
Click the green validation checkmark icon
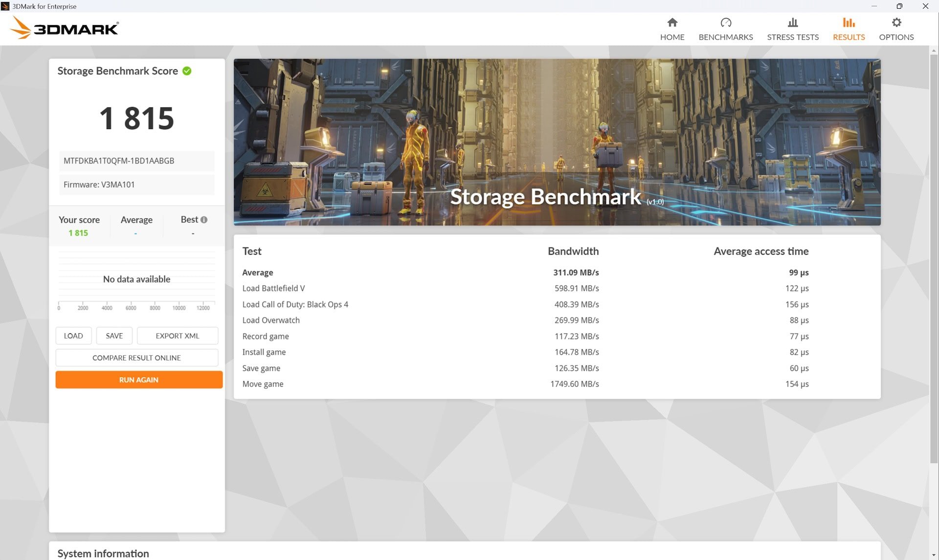[x=187, y=71]
